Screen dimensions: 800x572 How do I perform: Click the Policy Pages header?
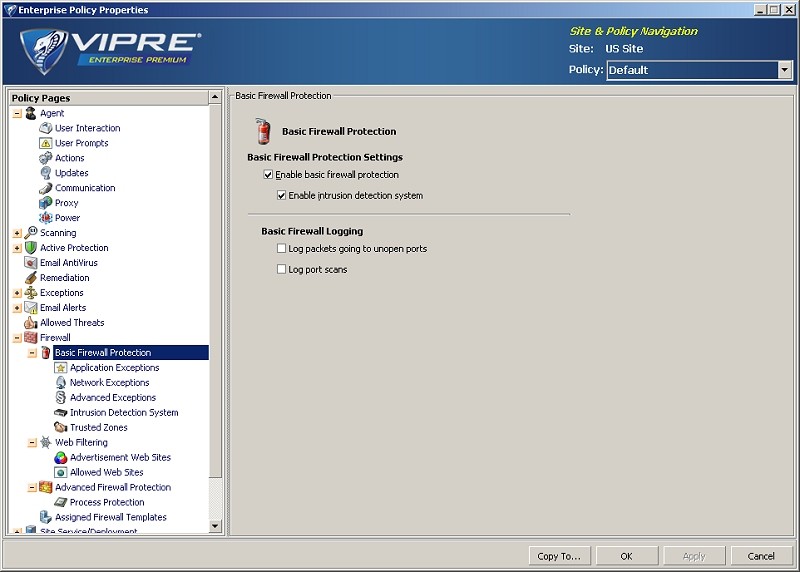click(x=109, y=97)
